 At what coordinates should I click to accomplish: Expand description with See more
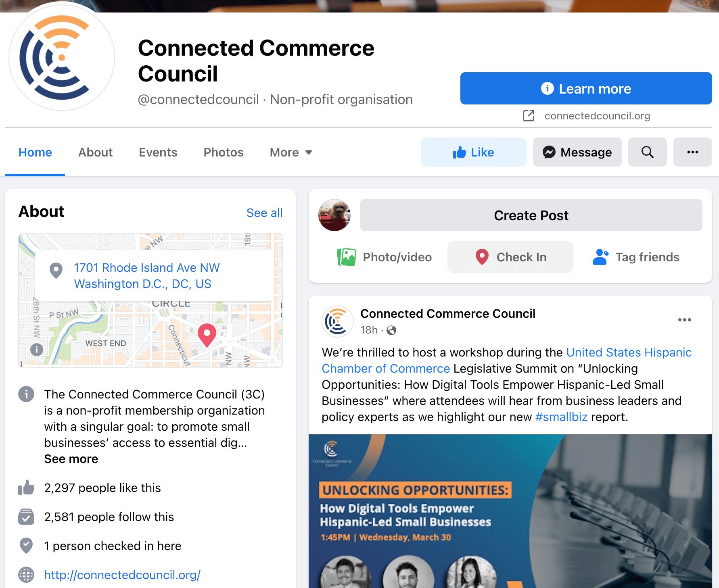71,459
